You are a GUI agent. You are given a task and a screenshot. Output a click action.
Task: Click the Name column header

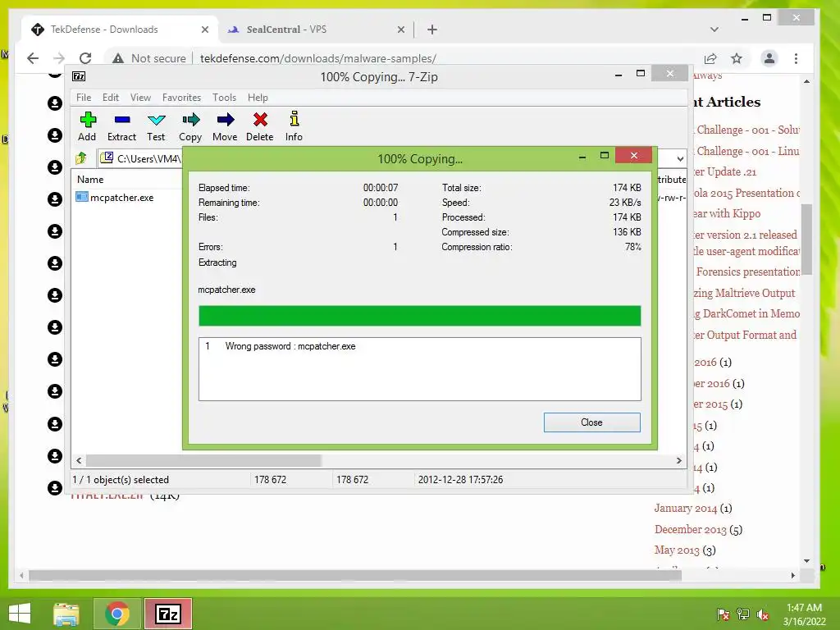tap(90, 180)
